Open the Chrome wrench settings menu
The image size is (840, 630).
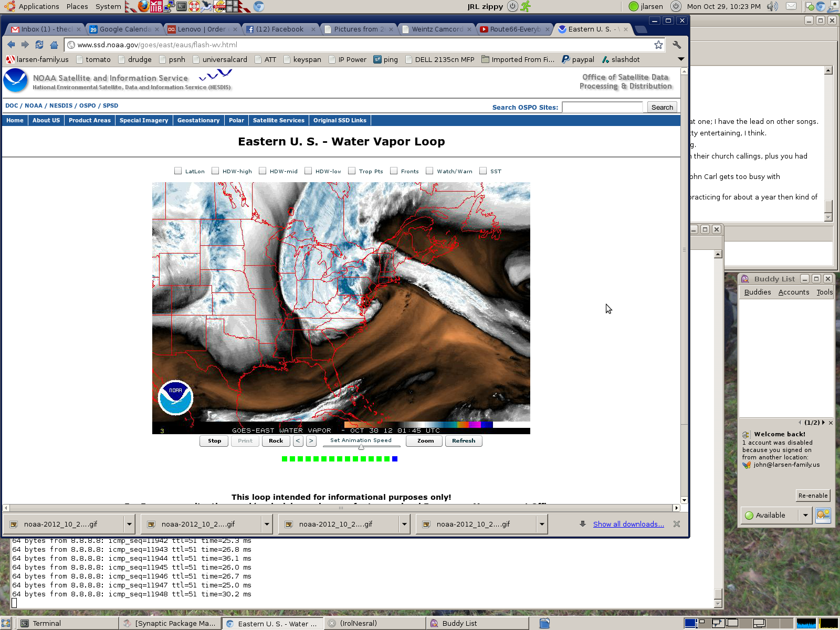[x=677, y=45]
